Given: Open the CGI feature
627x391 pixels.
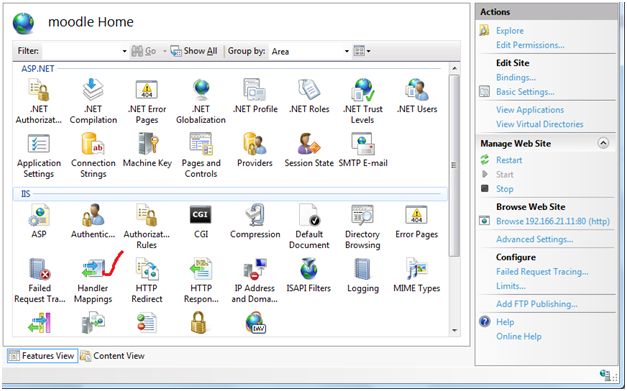Looking at the screenshot, I should coord(201,221).
